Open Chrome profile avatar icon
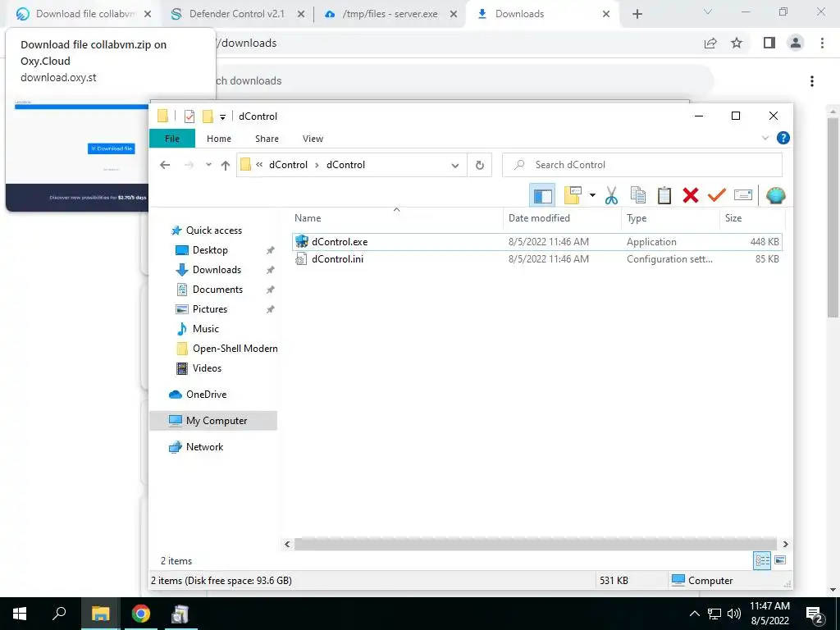 point(796,43)
